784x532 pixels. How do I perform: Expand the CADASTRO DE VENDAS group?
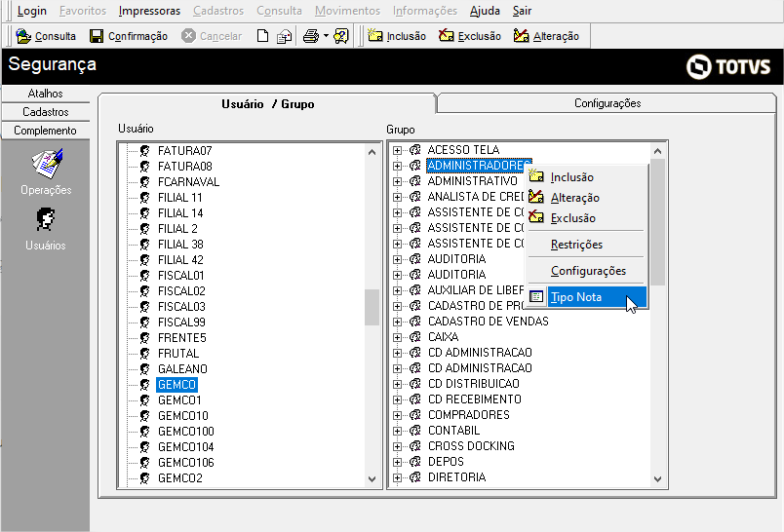(x=397, y=322)
